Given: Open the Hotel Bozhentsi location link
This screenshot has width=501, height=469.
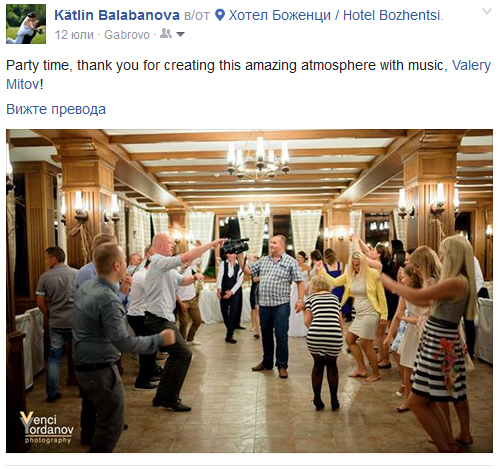Looking at the screenshot, I should [x=336, y=15].
